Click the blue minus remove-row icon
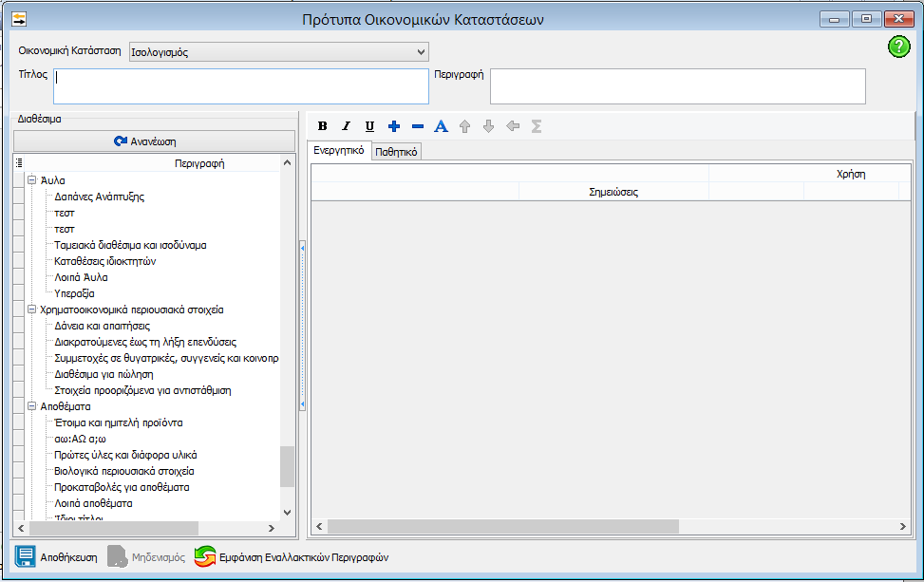 (x=418, y=126)
